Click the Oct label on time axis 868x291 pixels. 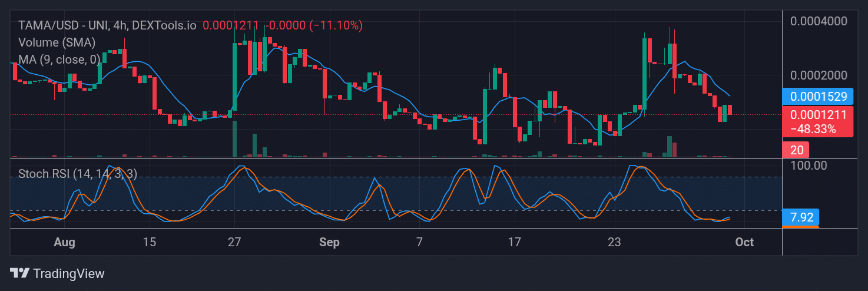[x=744, y=242]
